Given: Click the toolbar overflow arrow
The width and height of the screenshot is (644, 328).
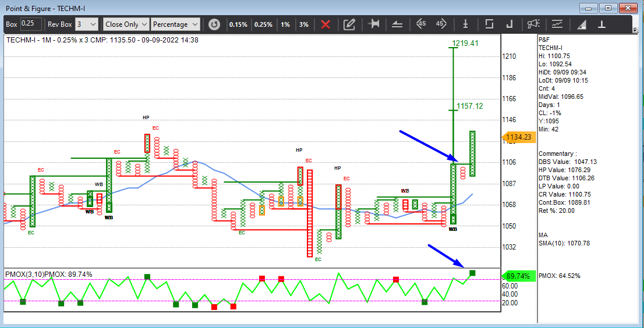Looking at the screenshot, I should 635,30.
